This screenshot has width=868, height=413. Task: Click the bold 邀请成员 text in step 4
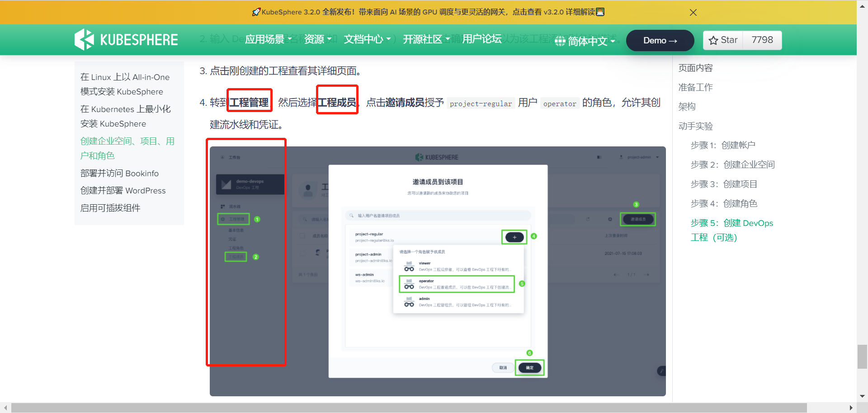coord(405,102)
